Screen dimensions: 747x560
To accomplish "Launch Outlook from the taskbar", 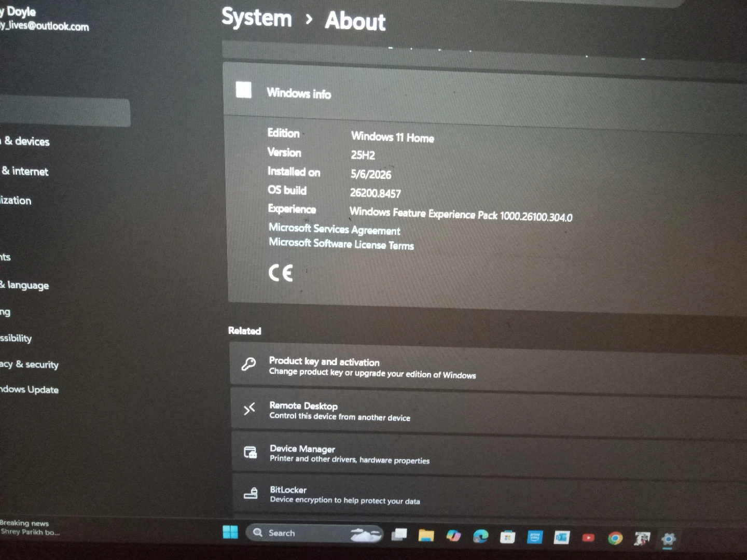I will click(561, 538).
